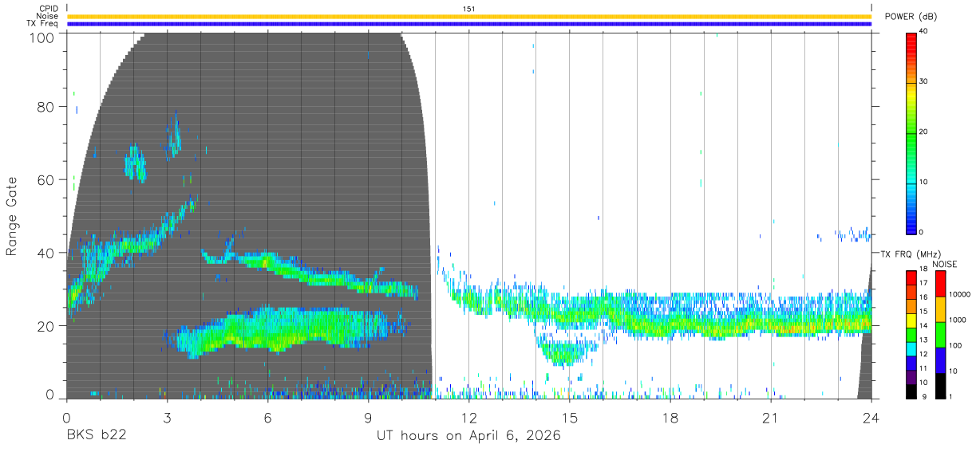Click the 10000 noise tick label
Image resolution: width=980 pixels, height=452 pixels.
click(958, 295)
